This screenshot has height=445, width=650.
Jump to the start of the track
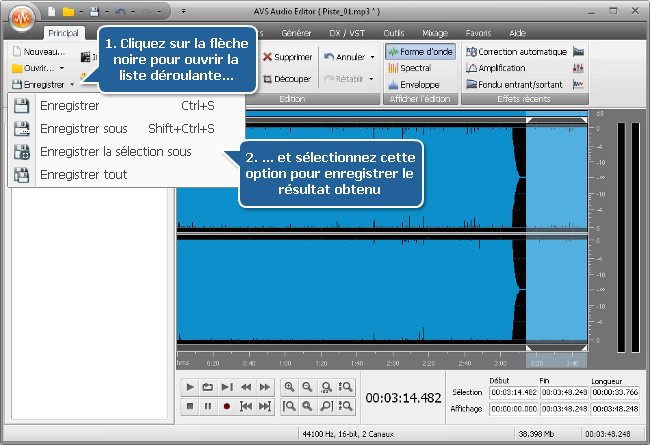point(246,406)
